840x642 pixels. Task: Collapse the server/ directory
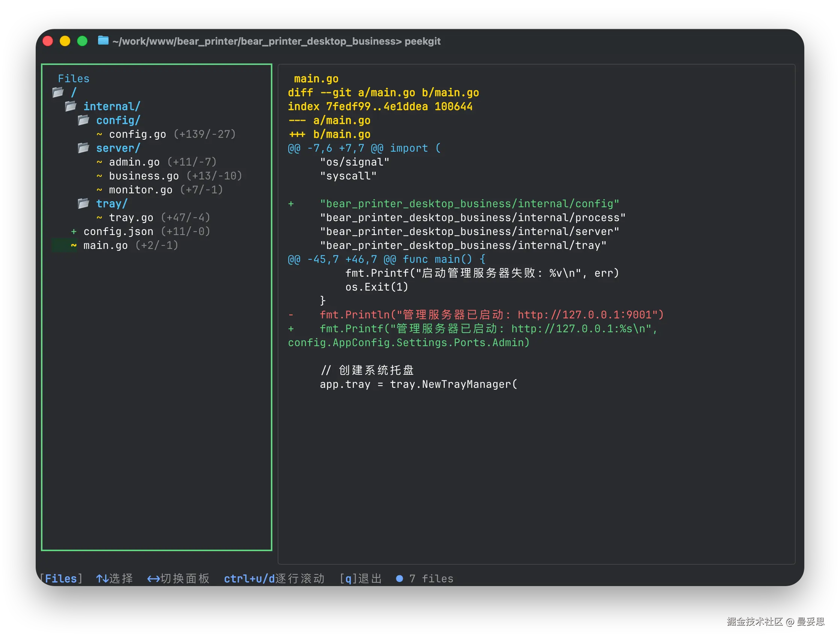tap(118, 148)
